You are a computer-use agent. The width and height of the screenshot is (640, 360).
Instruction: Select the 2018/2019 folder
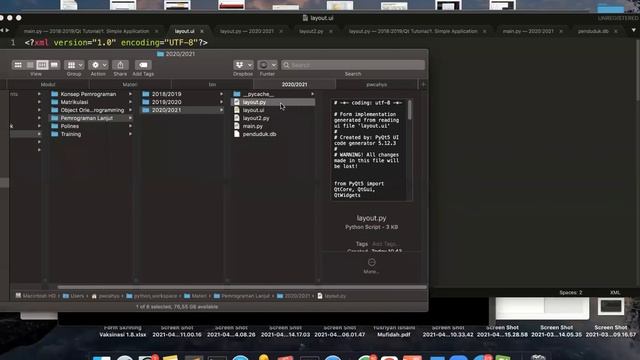point(167,94)
